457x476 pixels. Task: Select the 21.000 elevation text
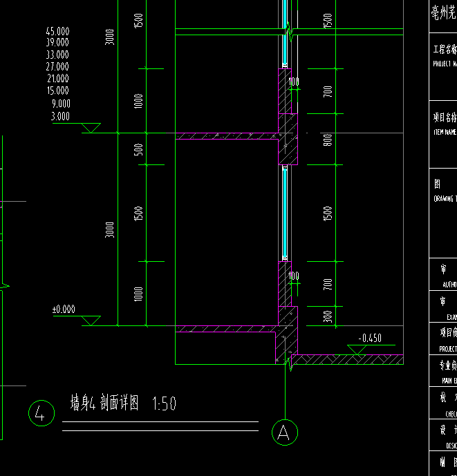[58, 79]
